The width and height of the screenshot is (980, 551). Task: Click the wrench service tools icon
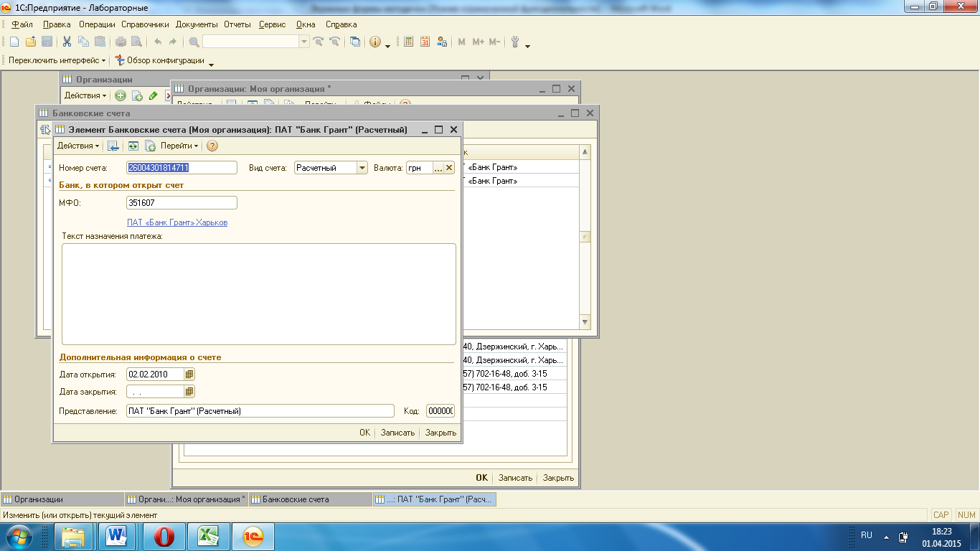(x=515, y=42)
